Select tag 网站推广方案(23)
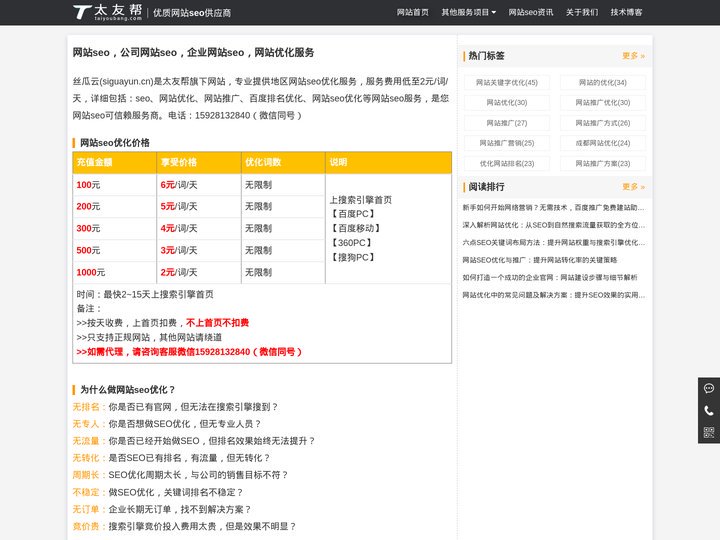 click(602, 163)
